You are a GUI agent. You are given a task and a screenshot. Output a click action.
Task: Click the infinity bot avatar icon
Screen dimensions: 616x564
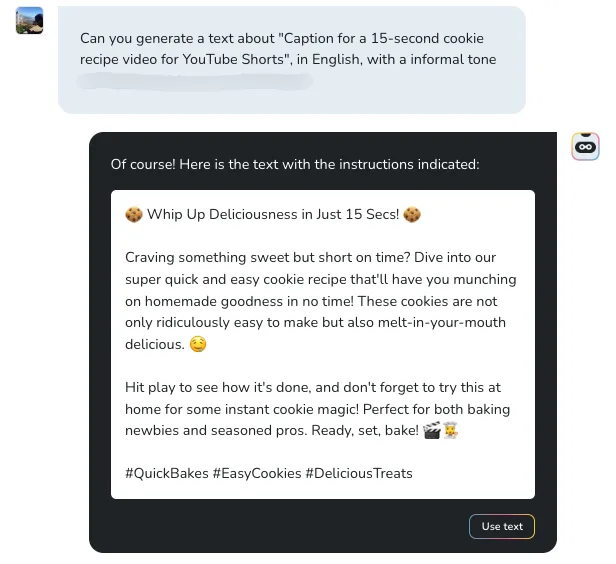click(x=585, y=147)
